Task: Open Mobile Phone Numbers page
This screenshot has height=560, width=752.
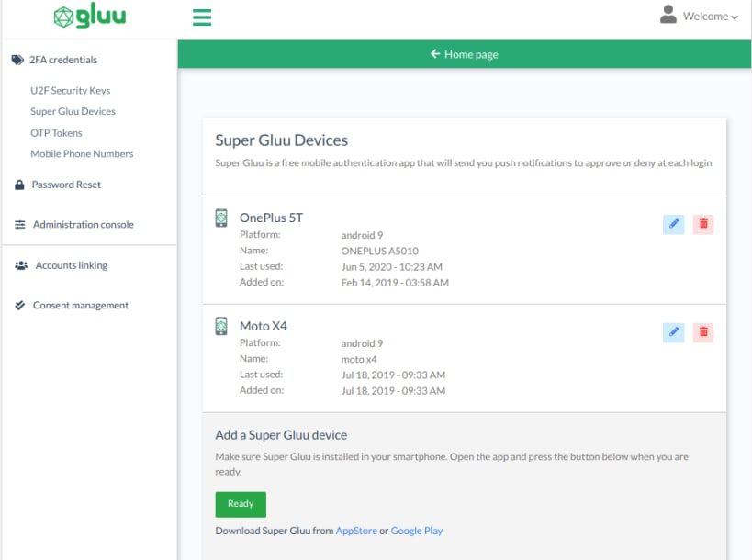Action: pyautogui.click(x=82, y=154)
